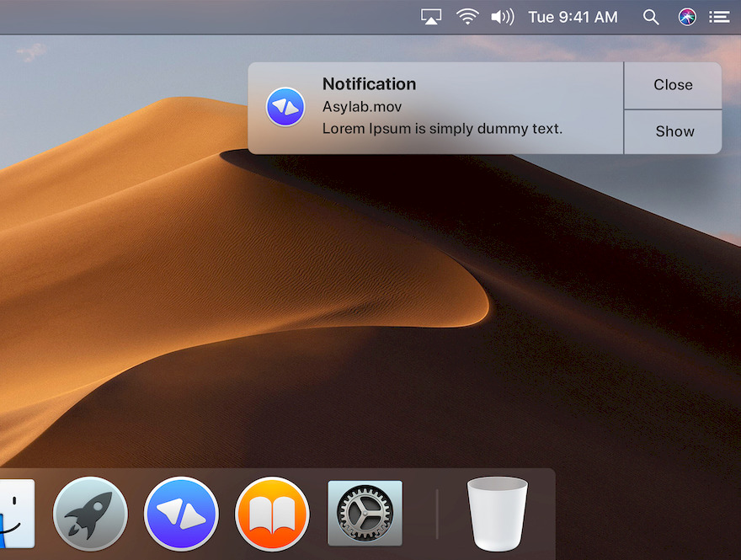Click the notification's app icon

[285, 107]
